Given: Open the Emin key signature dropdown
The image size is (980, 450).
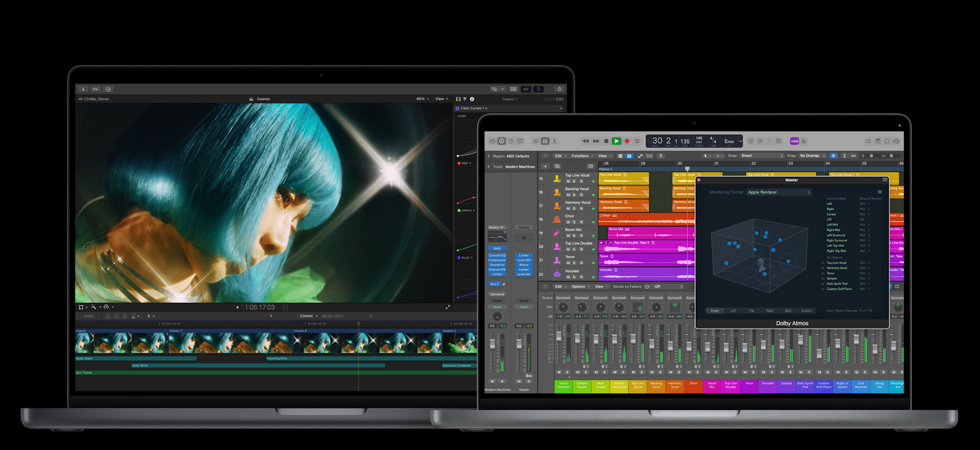Looking at the screenshot, I should point(732,141).
